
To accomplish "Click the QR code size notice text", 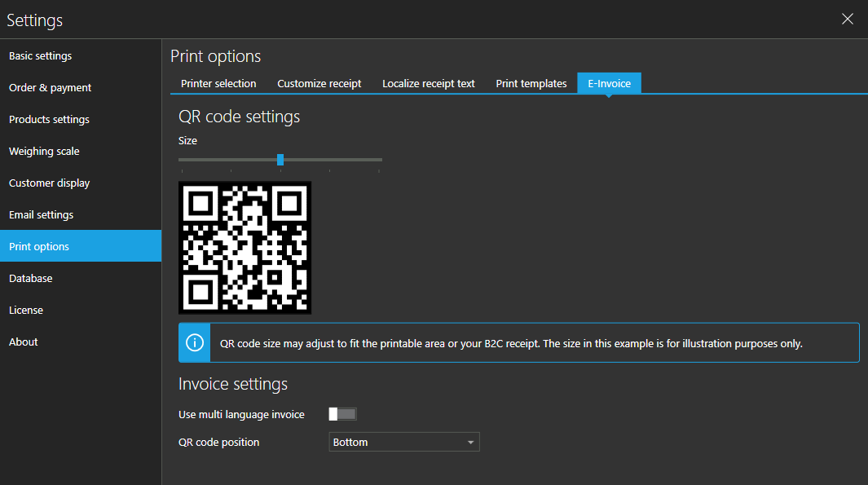I will point(511,344).
